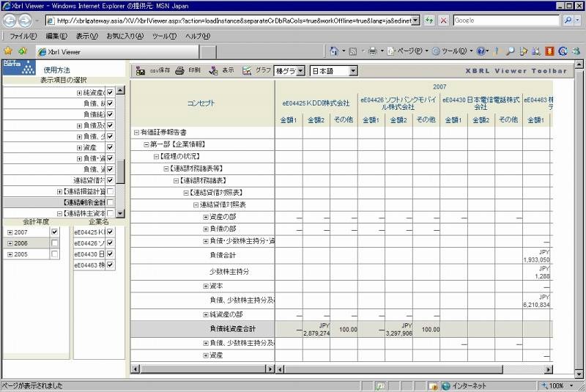The height and width of the screenshot is (392, 586).
Task: Click the address bar URL field
Action: pos(229,21)
